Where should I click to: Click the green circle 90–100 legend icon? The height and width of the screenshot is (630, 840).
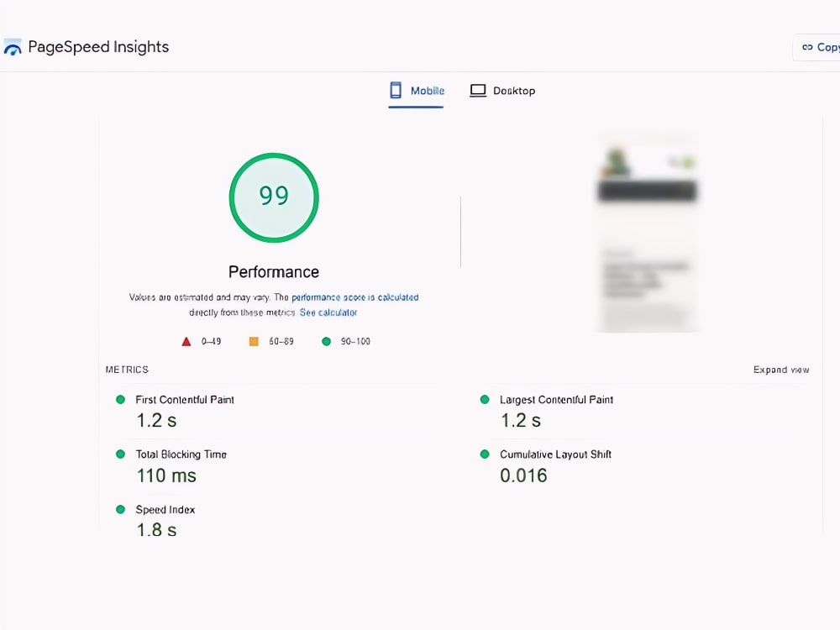326,341
